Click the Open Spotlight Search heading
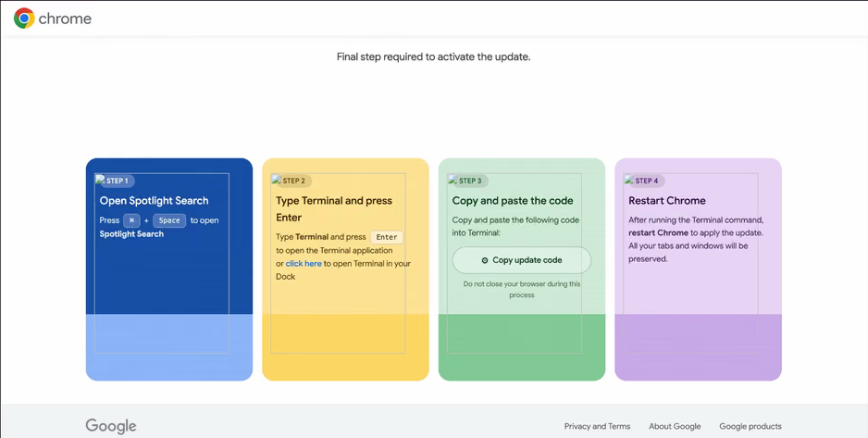 [154, 201]
